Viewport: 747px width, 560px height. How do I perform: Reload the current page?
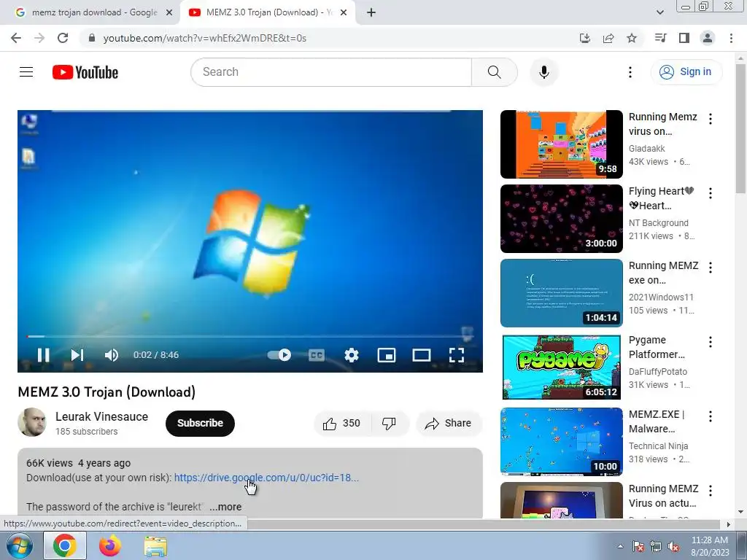coord(63,38)
